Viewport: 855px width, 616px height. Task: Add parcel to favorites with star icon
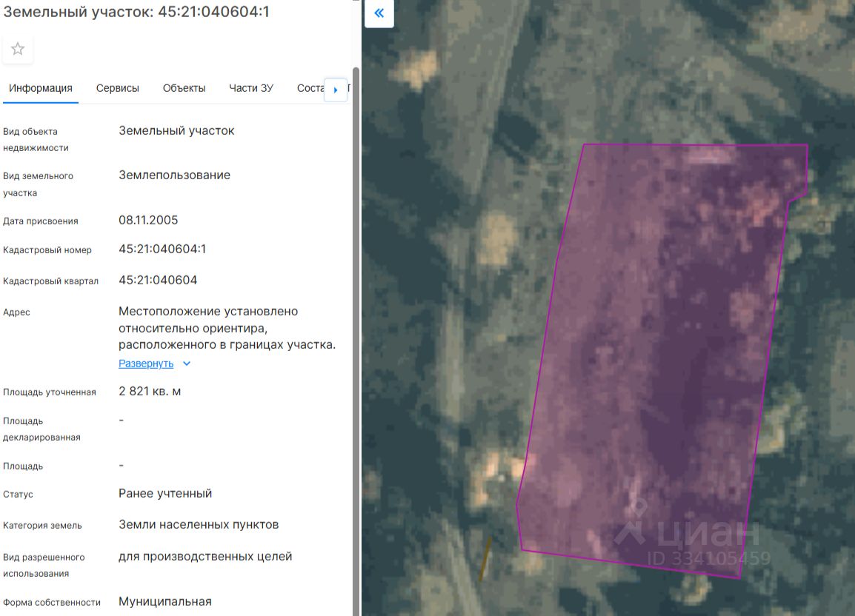(x=18, y=49)
